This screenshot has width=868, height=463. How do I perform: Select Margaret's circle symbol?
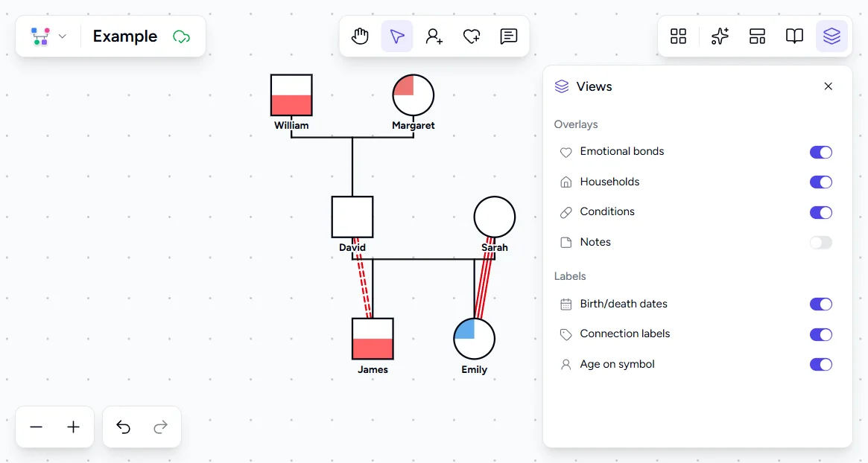[413, 95]
